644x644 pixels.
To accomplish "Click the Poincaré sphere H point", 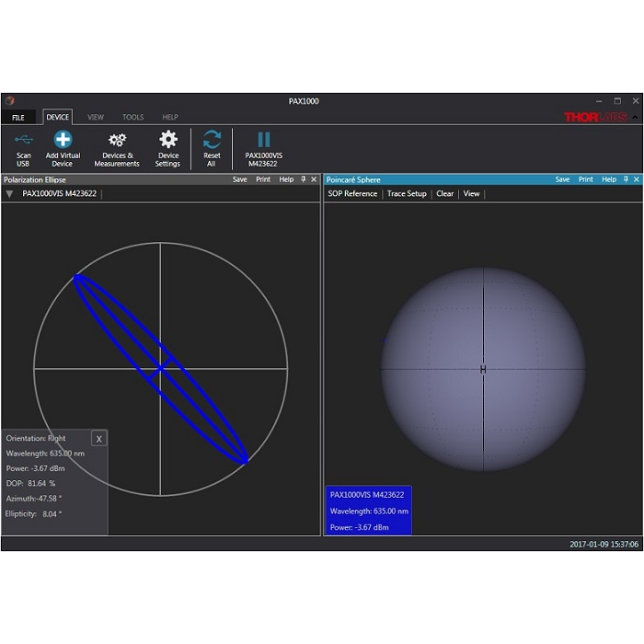I will pos(483,370).
